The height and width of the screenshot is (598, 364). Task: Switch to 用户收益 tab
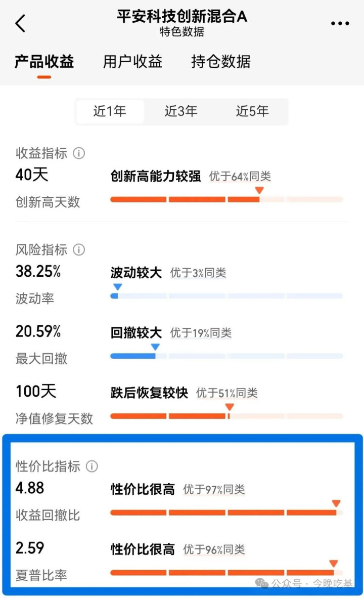(132, 62)
